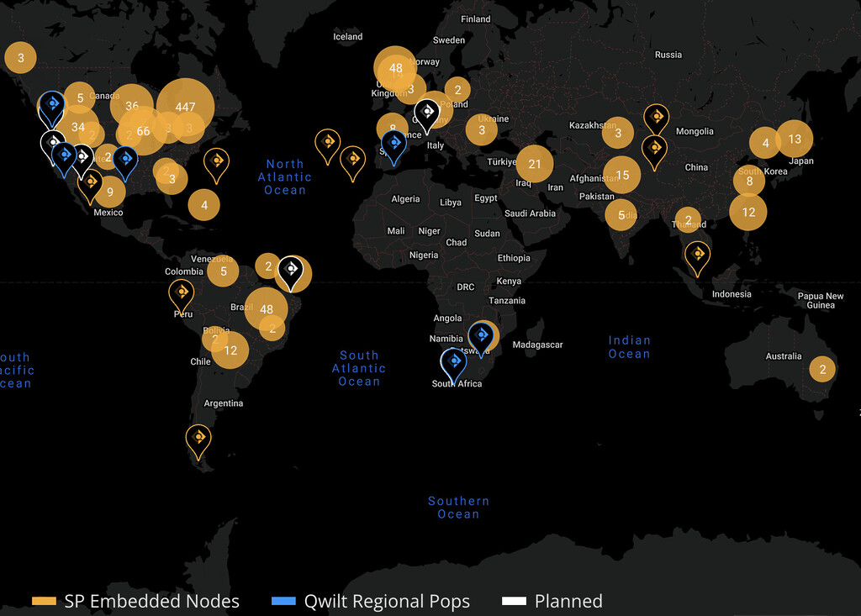Click the Planned legend label

coord(569,601)
